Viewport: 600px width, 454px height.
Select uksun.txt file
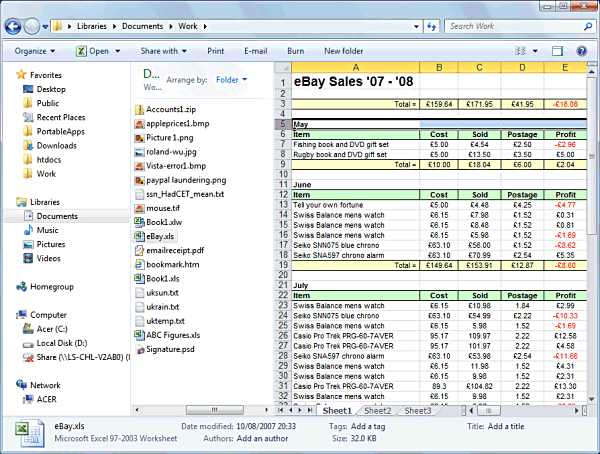point(162,293)
